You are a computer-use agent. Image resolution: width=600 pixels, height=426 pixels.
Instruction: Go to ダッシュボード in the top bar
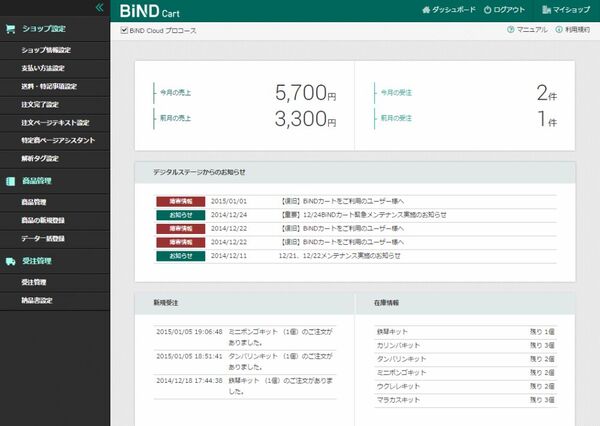coord(454,10)
